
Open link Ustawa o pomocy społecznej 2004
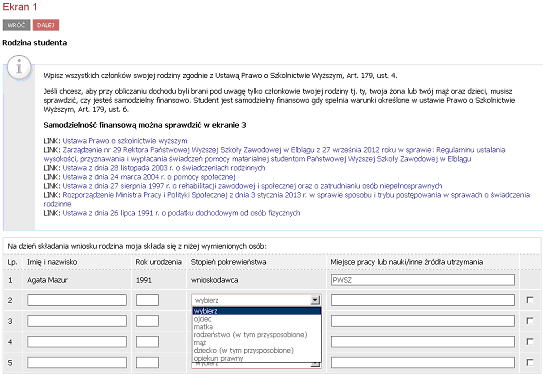pyautogui.click(x=149, y=177)
